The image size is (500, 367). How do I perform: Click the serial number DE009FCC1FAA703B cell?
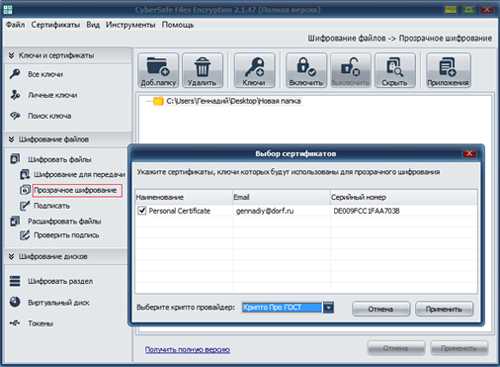[x=366, y=211]
